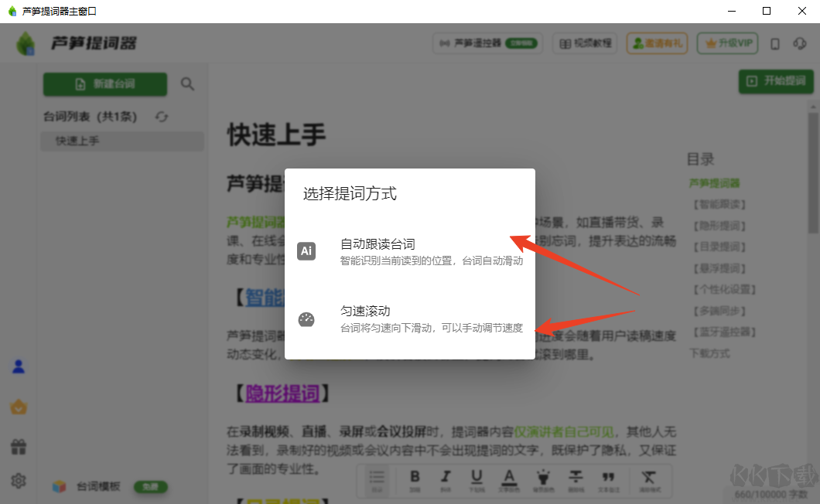Open script search magnifier icon
Image resolution: width=820 pixels, height=504 pixels.
pos(187,83)
